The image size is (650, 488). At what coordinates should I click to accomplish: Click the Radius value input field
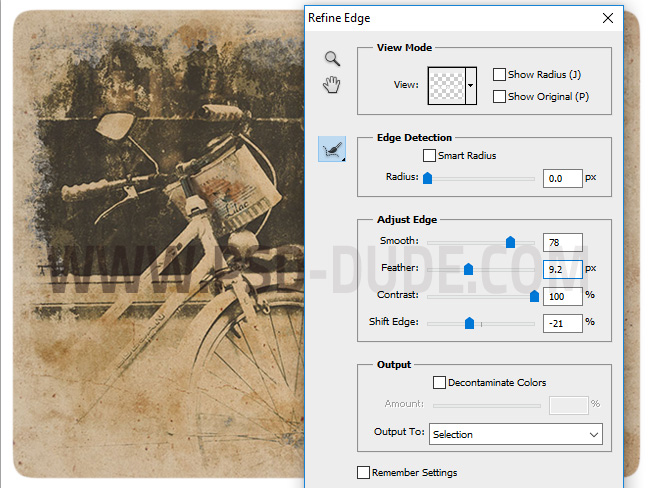click(562, 178)
